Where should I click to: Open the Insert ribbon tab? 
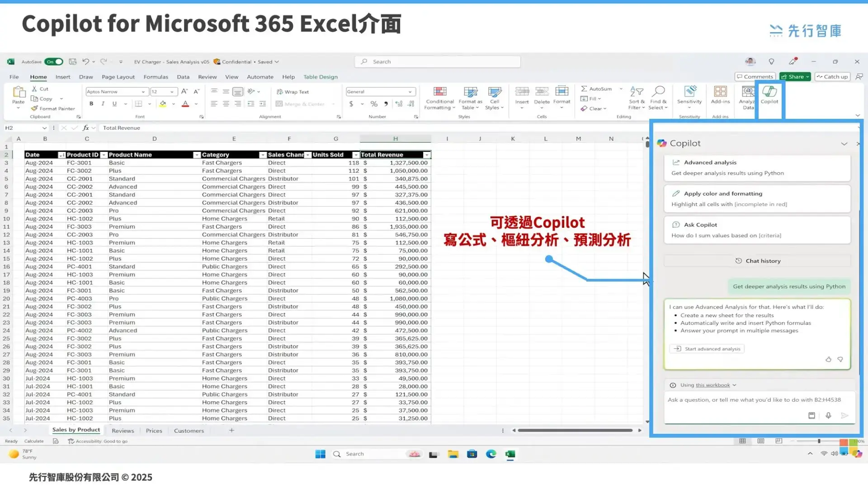point(63,77)
